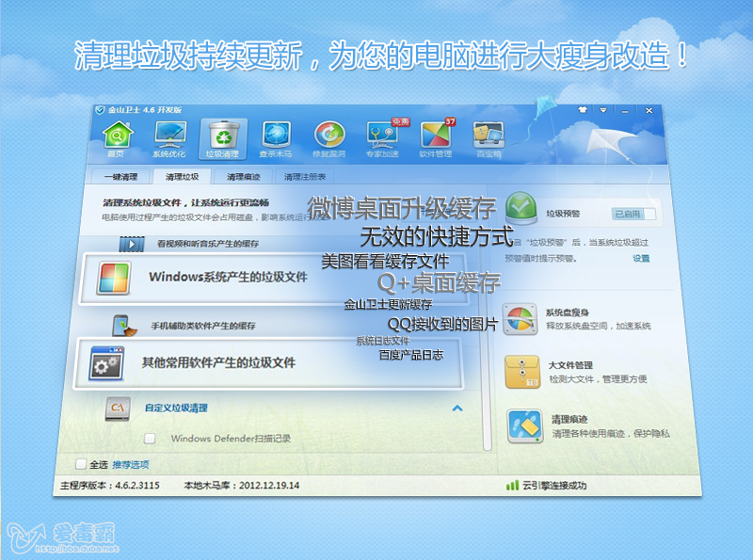Click the 本地木马库 2012.12.19.14 status text
This screenshot has width=753, height=560.
tap(242, 485)
